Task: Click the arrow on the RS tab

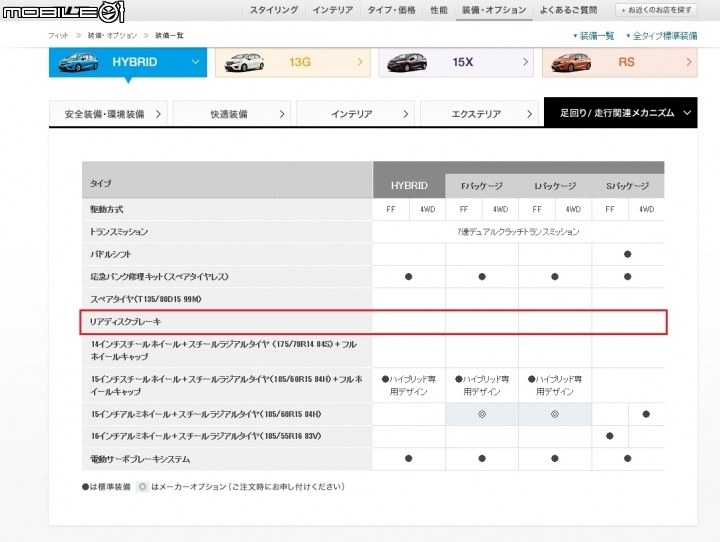Action: point(688,62)
